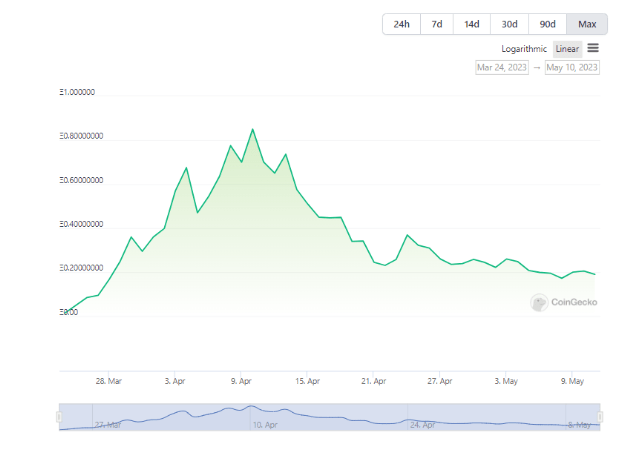Click the end date field May 10, 2023
The width and height of the screenshot is (623, 456).
point(572,67)
